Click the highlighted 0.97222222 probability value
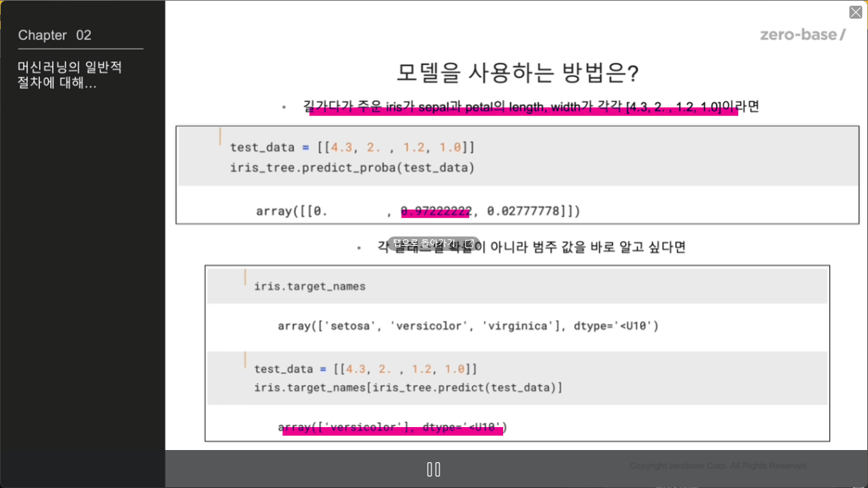The width and height of the screenshot is (868, 488). click(436, 211)
